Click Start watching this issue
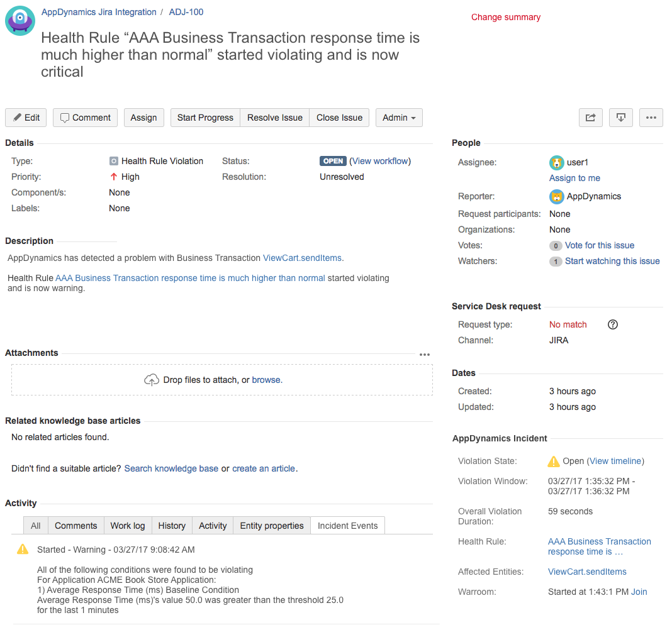Image resolution: width=672 pixels, height=625 pixels. tap(612, 262)
